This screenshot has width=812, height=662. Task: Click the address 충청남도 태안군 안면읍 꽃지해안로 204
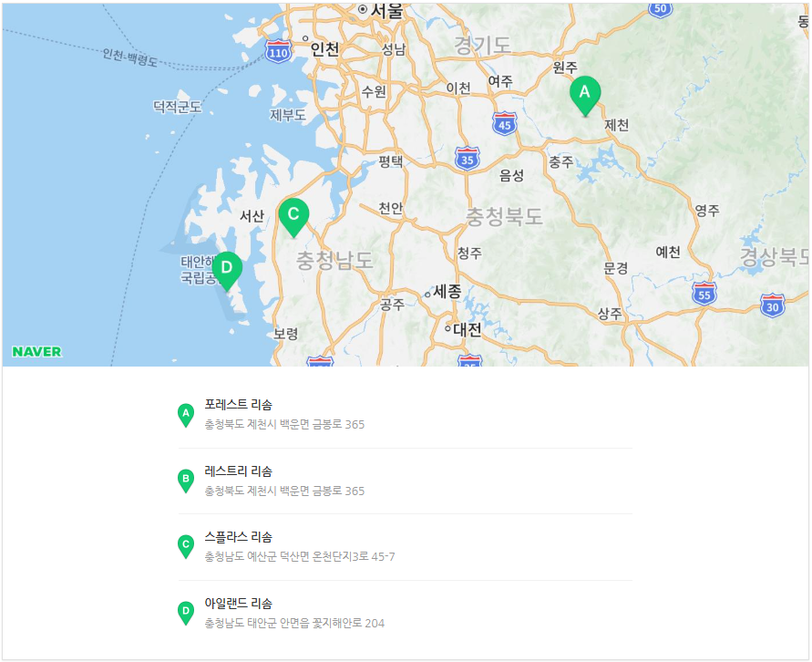point(294,624)
